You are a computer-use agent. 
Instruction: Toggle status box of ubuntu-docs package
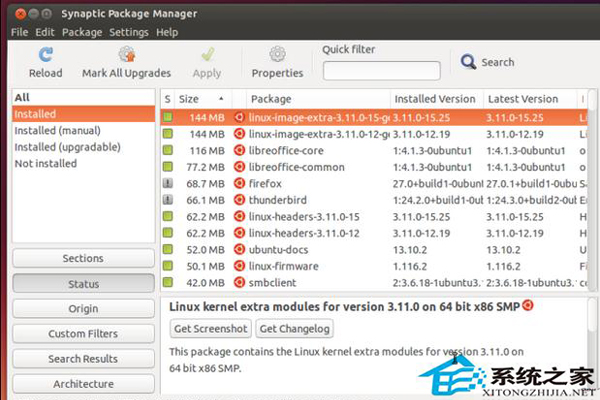[x=168, y=250]
